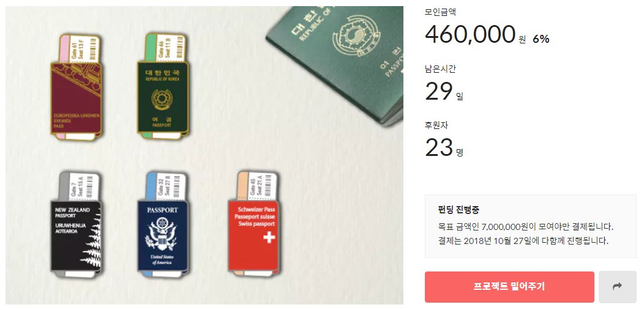The height and width of the screenshot is (310, 644).
Task: Click the 모인금액 label
Action: 440,12
